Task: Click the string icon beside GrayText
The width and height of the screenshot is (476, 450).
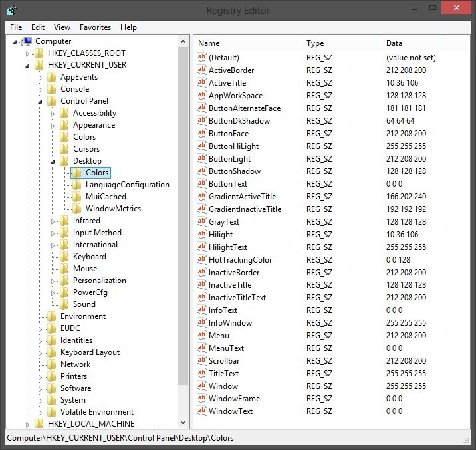Action: (202, 221)
